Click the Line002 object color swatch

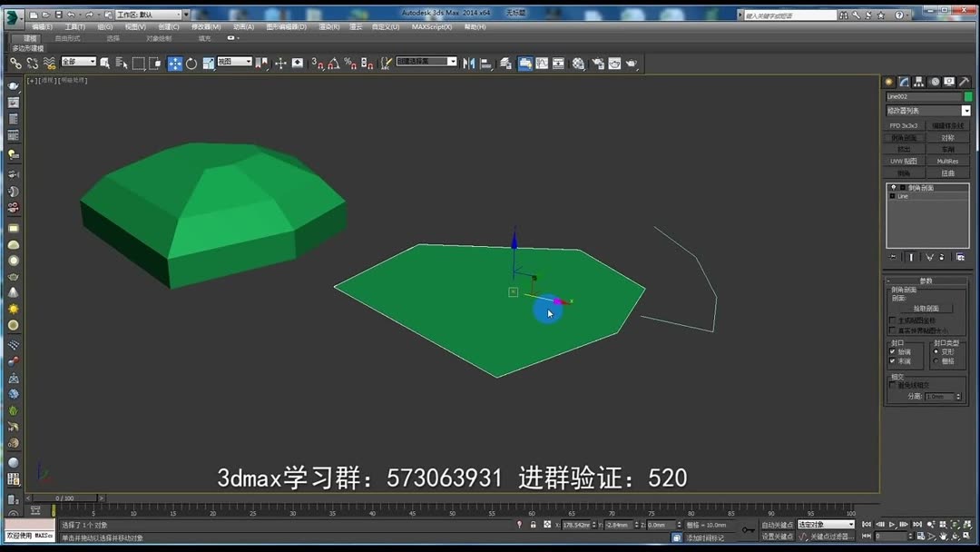967,96
